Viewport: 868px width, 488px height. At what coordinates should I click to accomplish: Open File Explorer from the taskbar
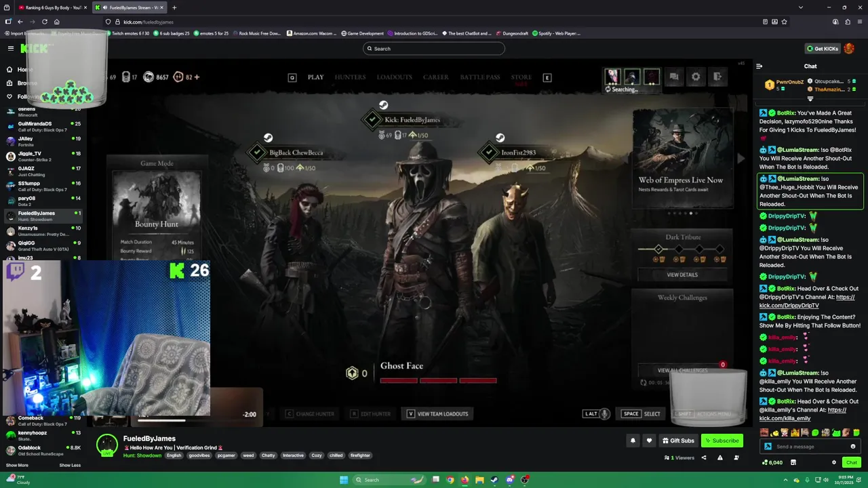479,480
